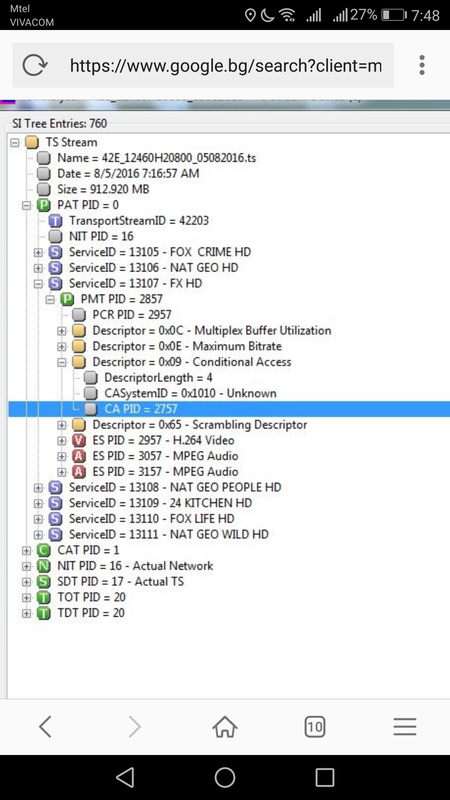Expand the Scrambling Descriptor node

(x=62, y=425)
